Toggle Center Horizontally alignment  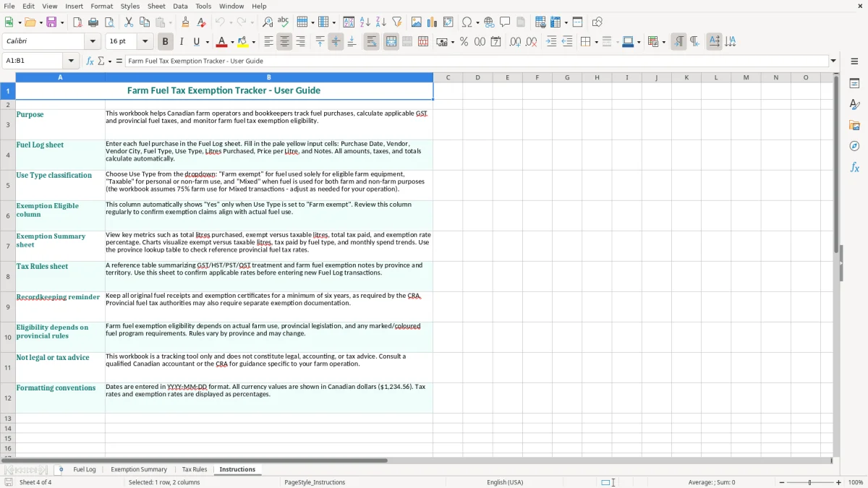284,42
